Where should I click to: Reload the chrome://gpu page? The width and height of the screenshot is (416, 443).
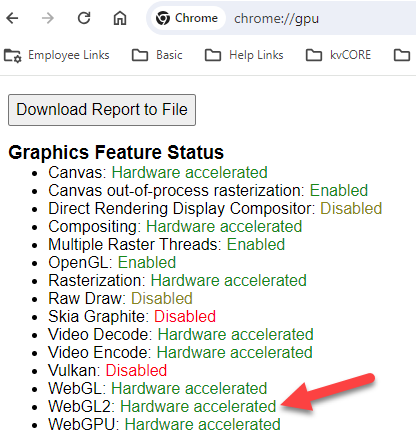pyautogui.click(x=84, y=18)
